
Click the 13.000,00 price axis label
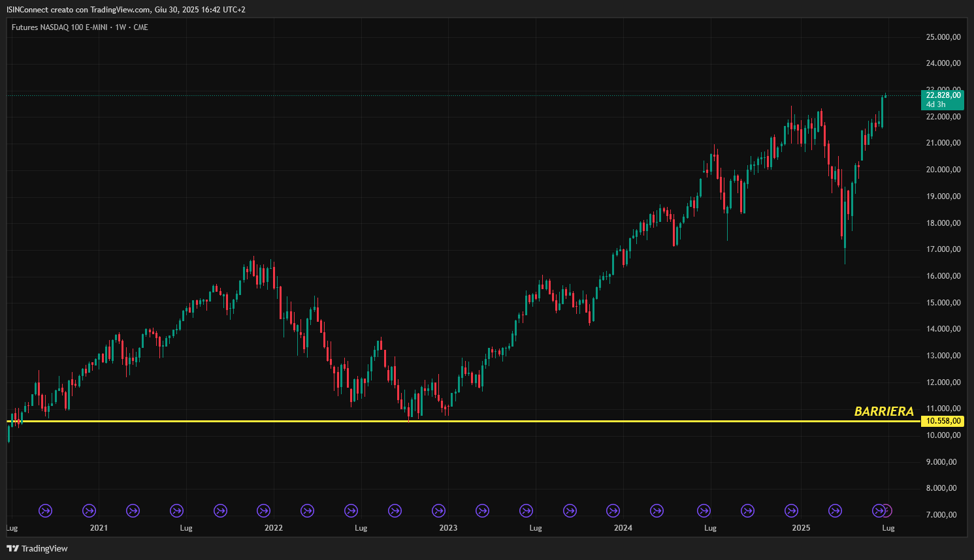click(x=943, y=356)
